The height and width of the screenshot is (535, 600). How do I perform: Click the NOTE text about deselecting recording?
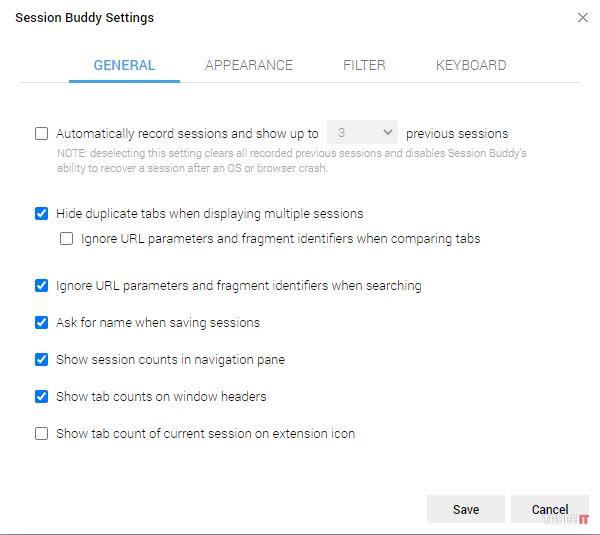click(290, 161)
